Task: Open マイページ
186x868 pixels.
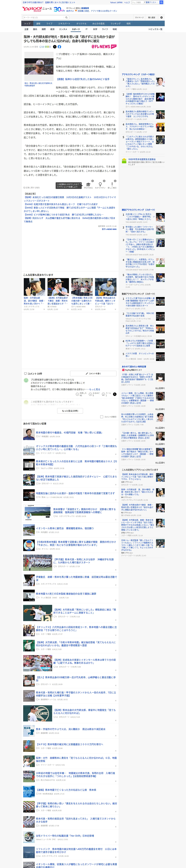Action: coord(139,18)
